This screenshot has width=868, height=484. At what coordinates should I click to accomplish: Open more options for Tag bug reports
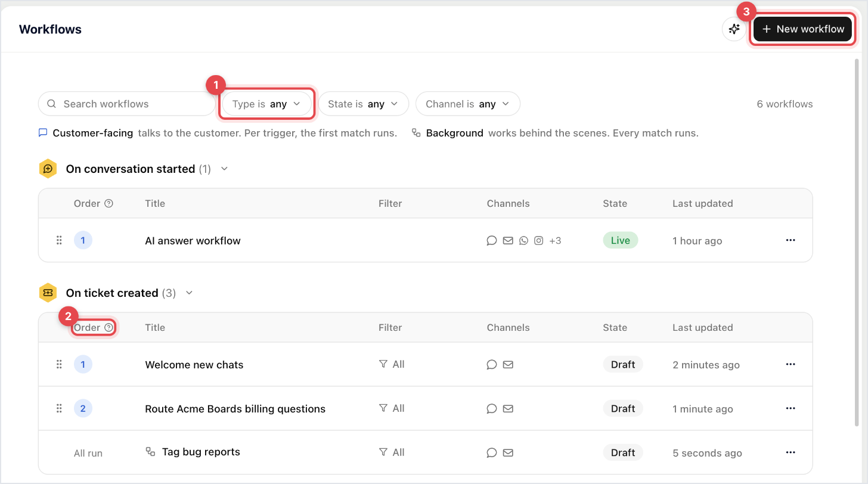[790, 452]
